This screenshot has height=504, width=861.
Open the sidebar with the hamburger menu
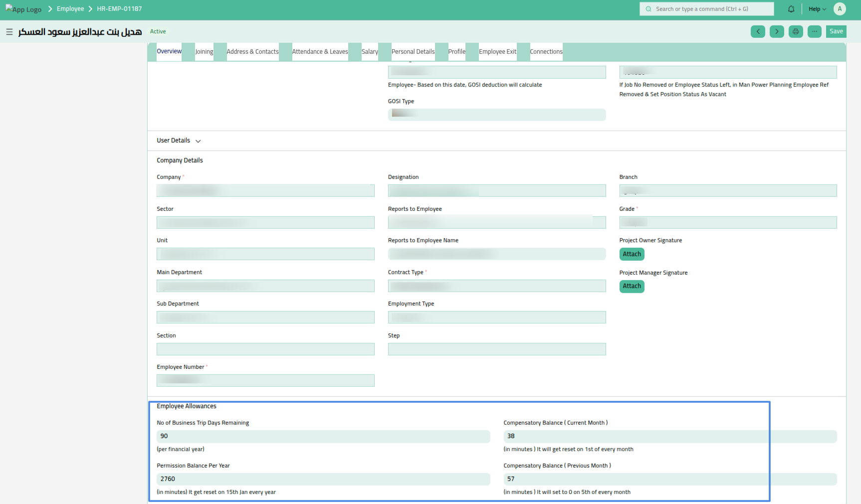9,31
